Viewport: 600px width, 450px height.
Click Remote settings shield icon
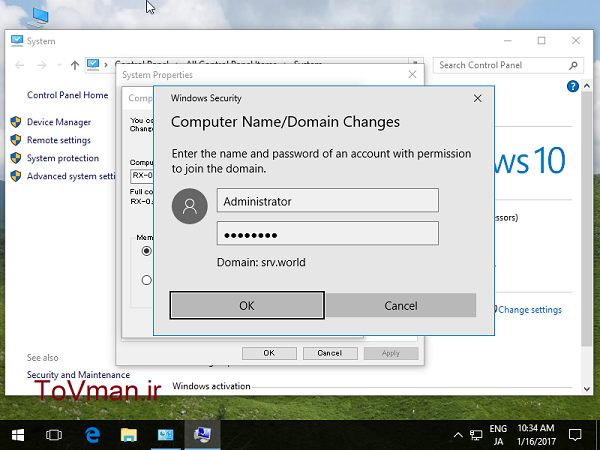tap(16, 140)
